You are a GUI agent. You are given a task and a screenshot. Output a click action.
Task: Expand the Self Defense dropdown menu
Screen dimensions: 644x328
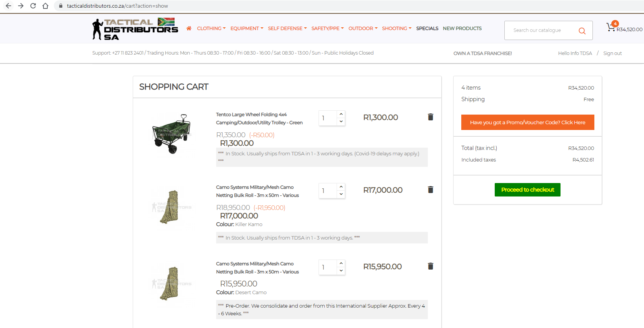[287, 28]
